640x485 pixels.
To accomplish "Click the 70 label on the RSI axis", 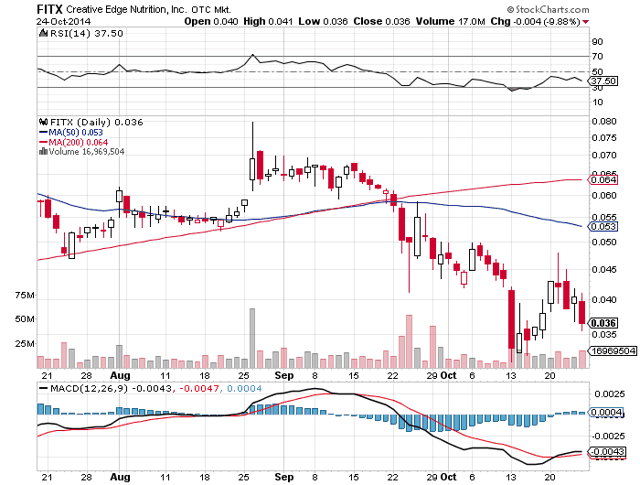I will 597,56.
